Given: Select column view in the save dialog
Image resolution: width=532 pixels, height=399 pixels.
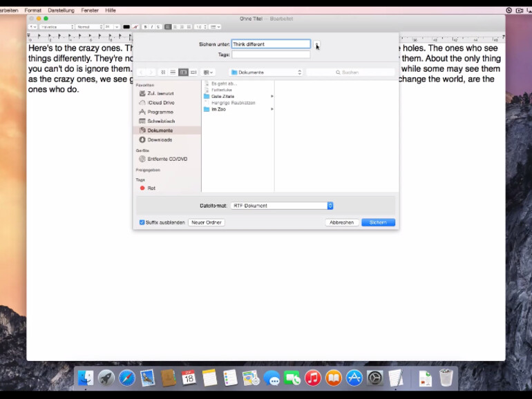Looking at the screenshot, I should point(183,72).
